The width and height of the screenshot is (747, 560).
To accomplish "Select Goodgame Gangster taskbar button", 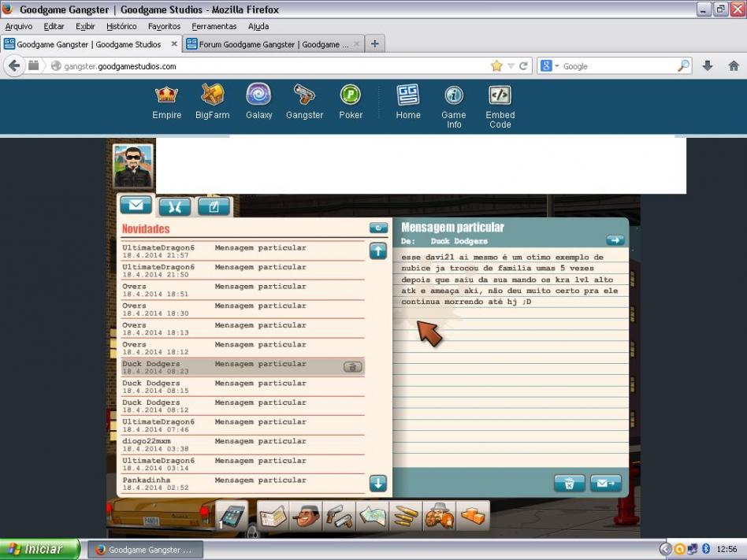I will (x=145, y=550).
